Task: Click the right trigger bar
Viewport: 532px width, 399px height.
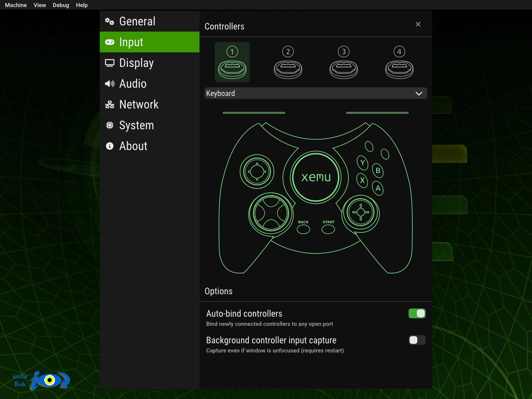Action: click(377, 113)
